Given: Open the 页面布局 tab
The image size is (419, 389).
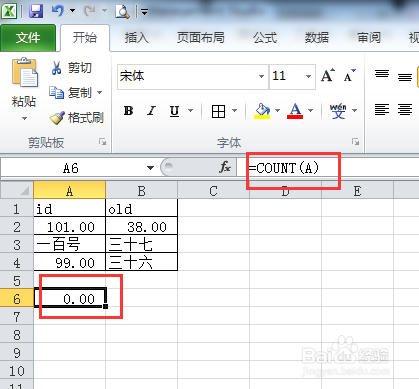Looking at the screenshot, I should 200,38.
